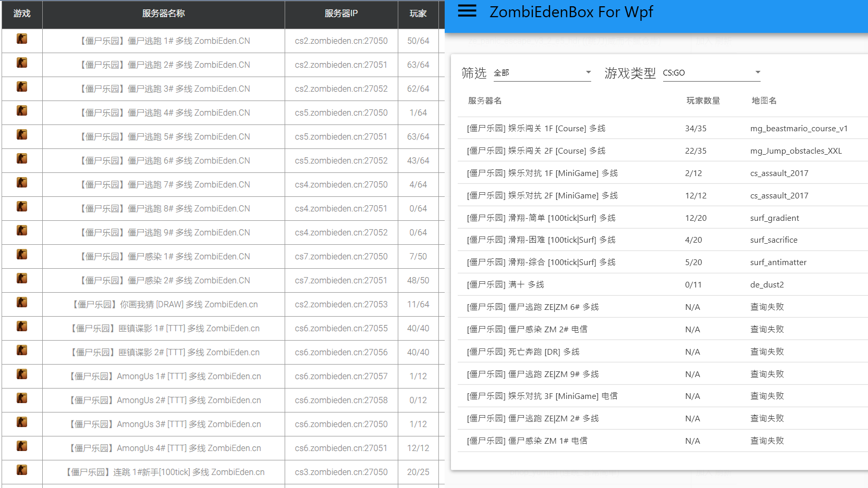This screenshot has width=868, height=488.
Task: Click 玩家数量 header in ZombiEdenBox list
Action: (703, 101)
